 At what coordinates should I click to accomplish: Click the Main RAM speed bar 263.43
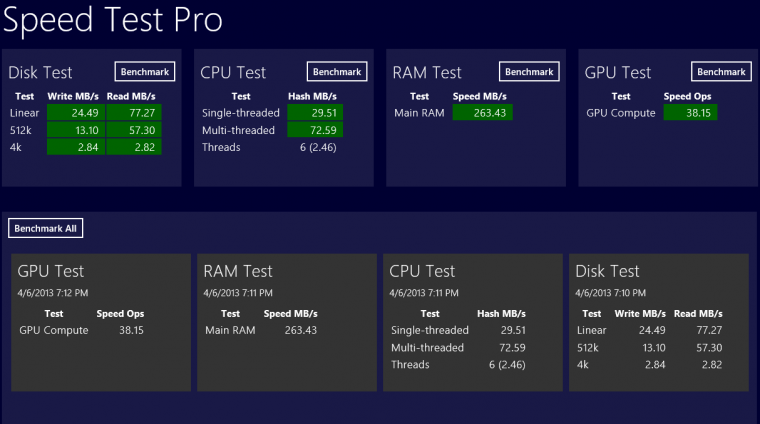[x=482, y=113]
